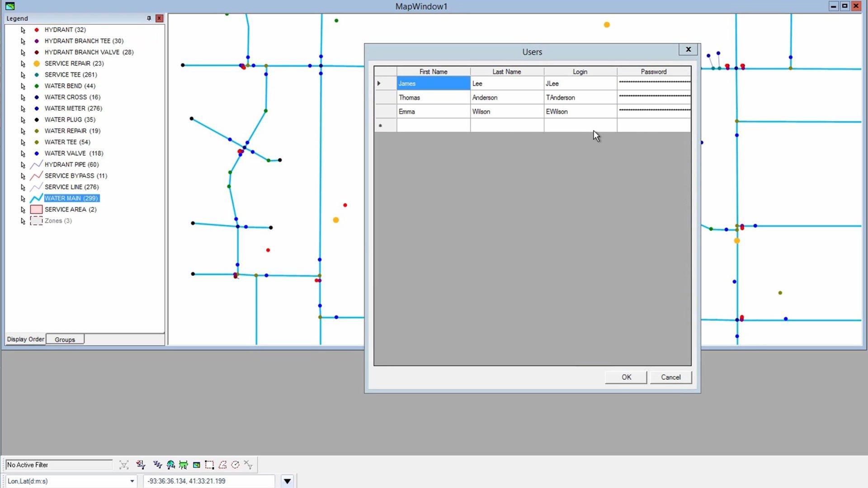Pin the Legend panel

149,18
